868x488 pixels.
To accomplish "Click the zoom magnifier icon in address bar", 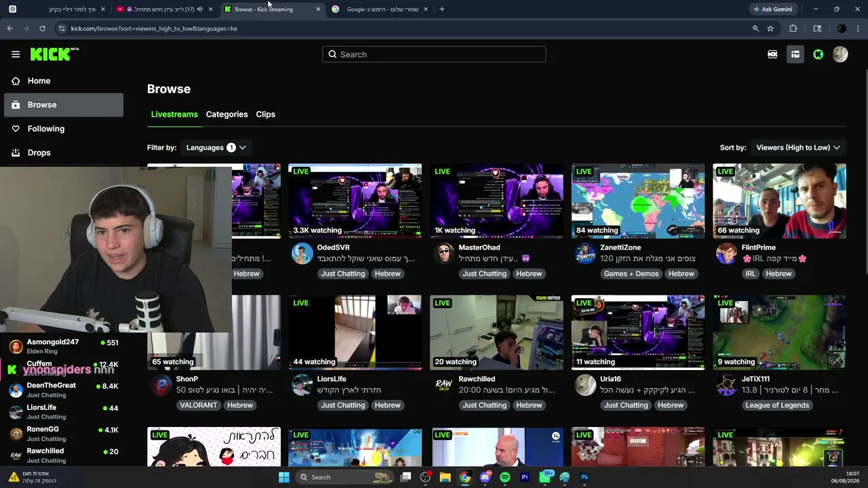I will tap(755, 28).
